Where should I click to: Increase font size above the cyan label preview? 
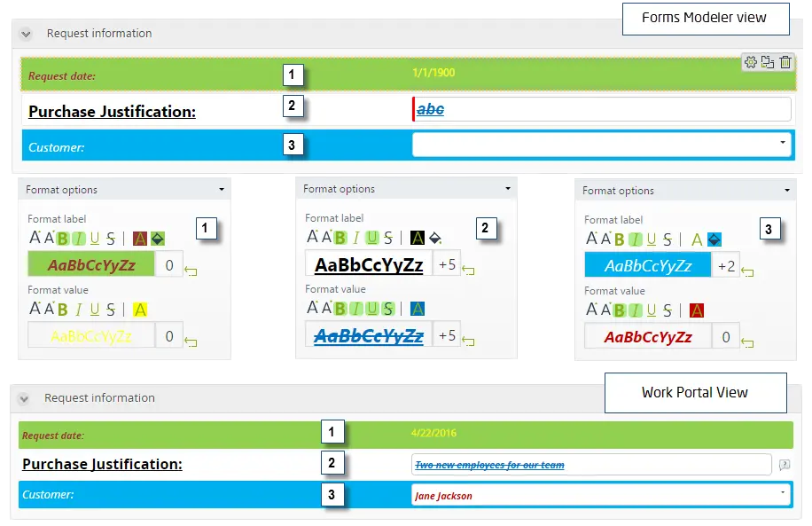coord(591,239)
